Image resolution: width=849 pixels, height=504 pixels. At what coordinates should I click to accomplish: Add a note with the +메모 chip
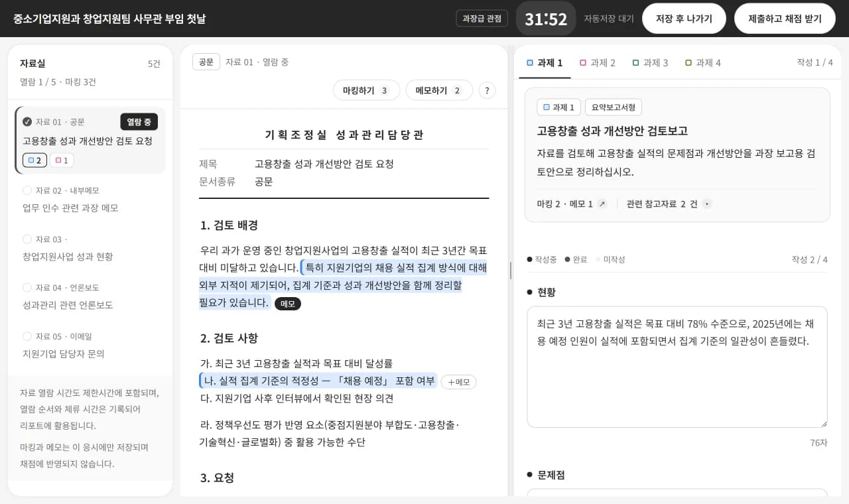tap(458, 382)
